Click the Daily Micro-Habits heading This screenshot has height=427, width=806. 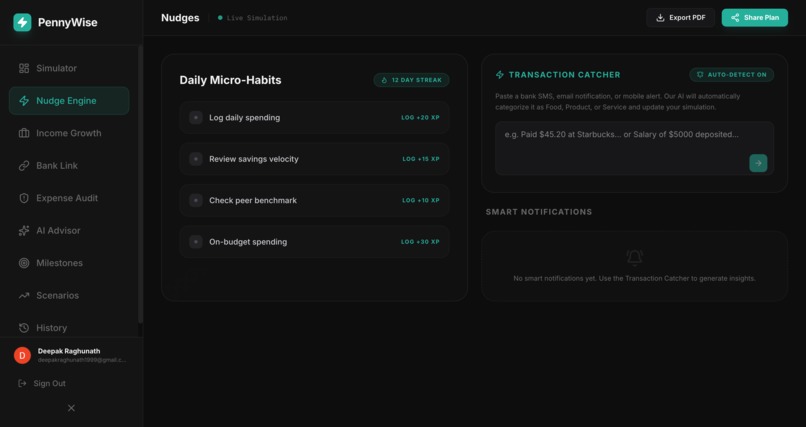coord(230,80)
